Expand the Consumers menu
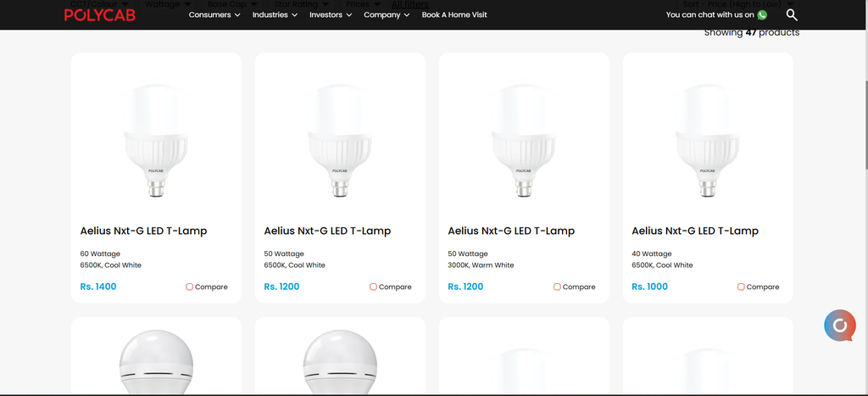The height and width of the screenshot is (396, 868). pos(214,15)
